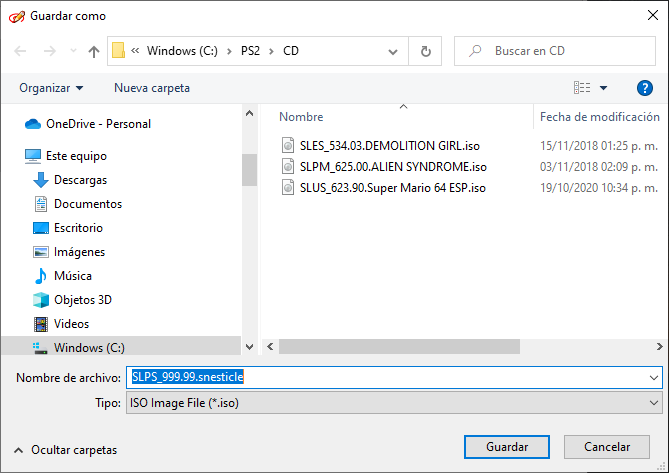Viewport: 669px width, 473px height.
Task: Open view options dropdown arrow
Action: (603, 88)
